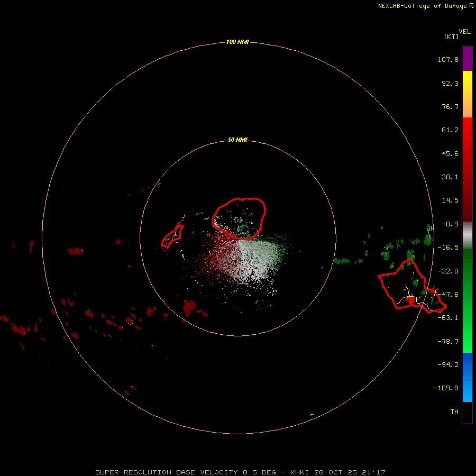Image resolution: width=476 pixels, height=476 pixels.
Task: Click the -109.8 velocity scale value
Action: pos(446,388)
